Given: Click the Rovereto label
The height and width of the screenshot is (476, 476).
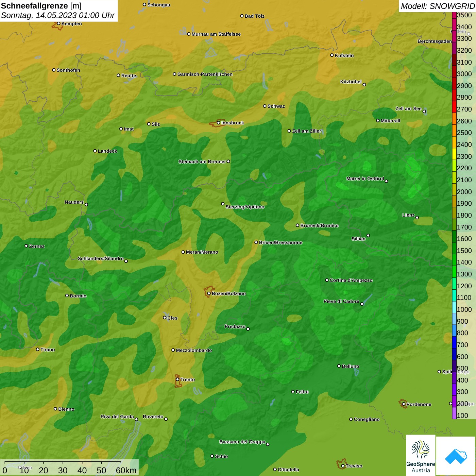Looking at the screenshot, I should coord(153,417).
